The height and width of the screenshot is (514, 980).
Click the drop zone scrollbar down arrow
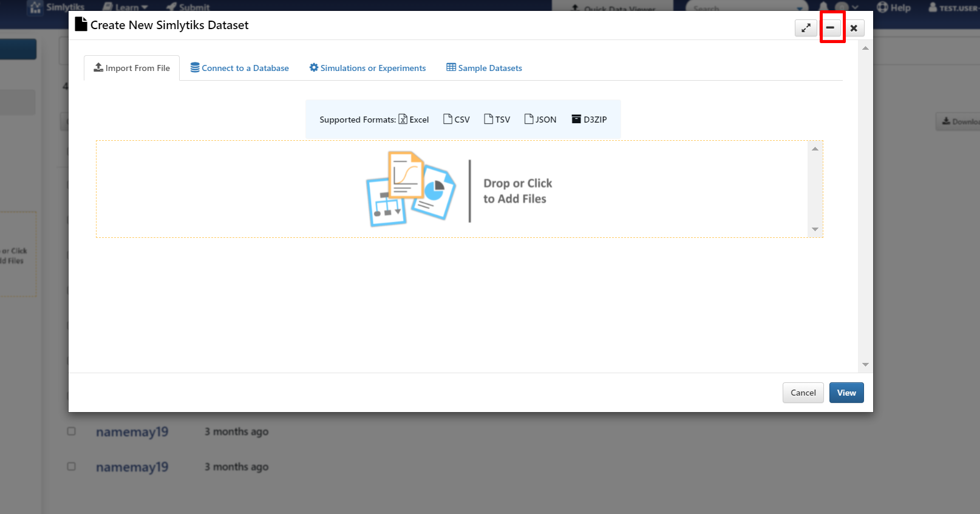(x=815, y=229)
